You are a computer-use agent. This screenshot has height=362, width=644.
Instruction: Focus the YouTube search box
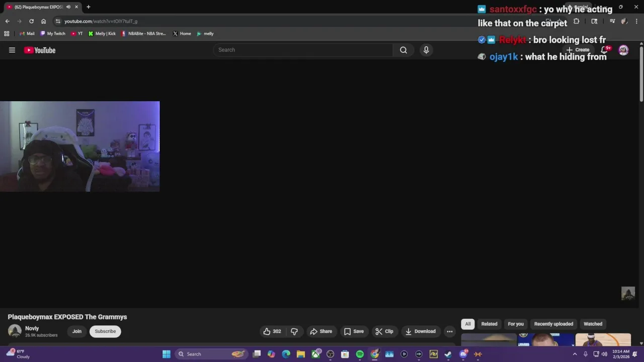pyautogui.click(x=303, y=50)
